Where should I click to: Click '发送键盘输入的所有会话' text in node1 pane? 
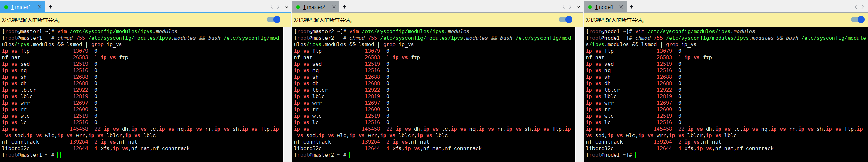pyautogui.click(x=615, y=20)
